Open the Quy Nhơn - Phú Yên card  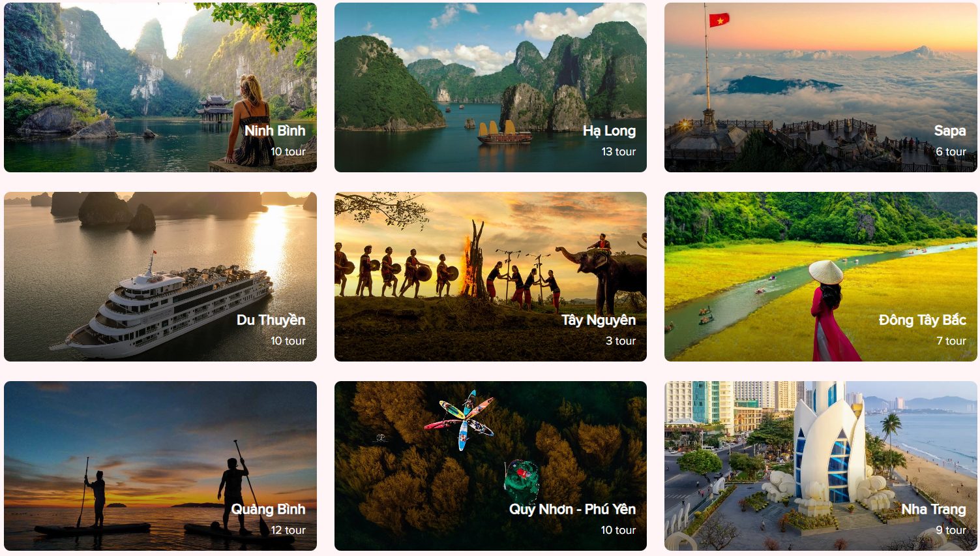pyautogui.click(x=490, y=466)
